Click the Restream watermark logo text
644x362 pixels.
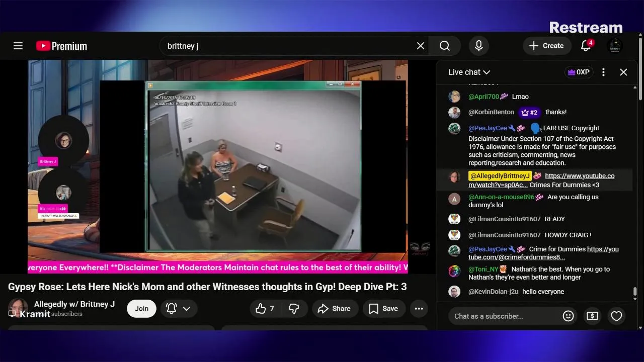(x=586, y=27)
